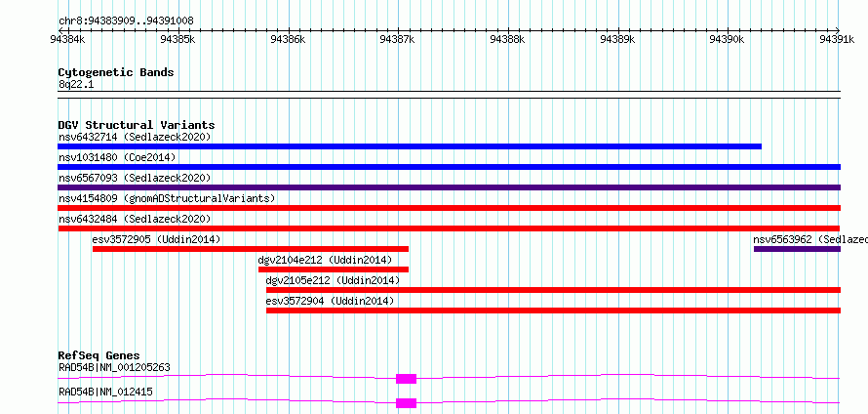
Task: Click the DGV Structural Variants track title
Action: [137, 125]
